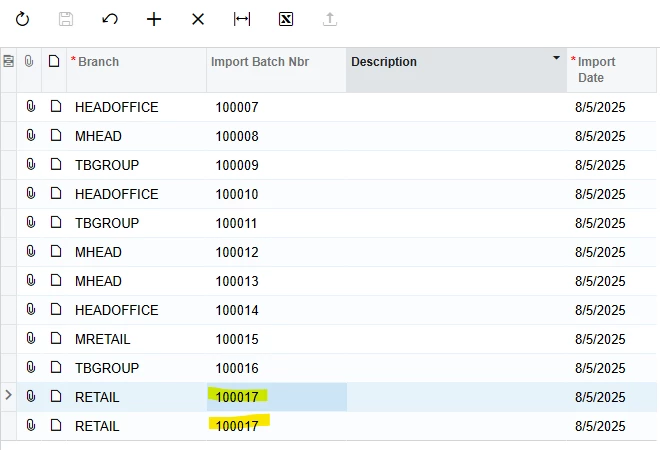Click the Files paperclip column header

click(x=29, y=61)
